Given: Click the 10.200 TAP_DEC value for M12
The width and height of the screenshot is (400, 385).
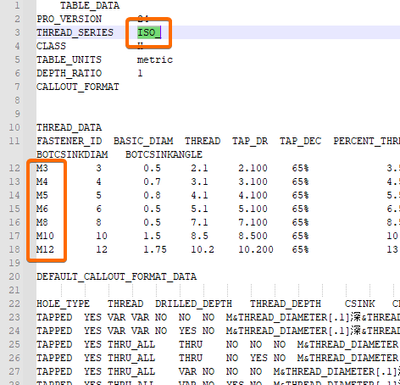Looking at the screenshot, I should coord(256,249).
